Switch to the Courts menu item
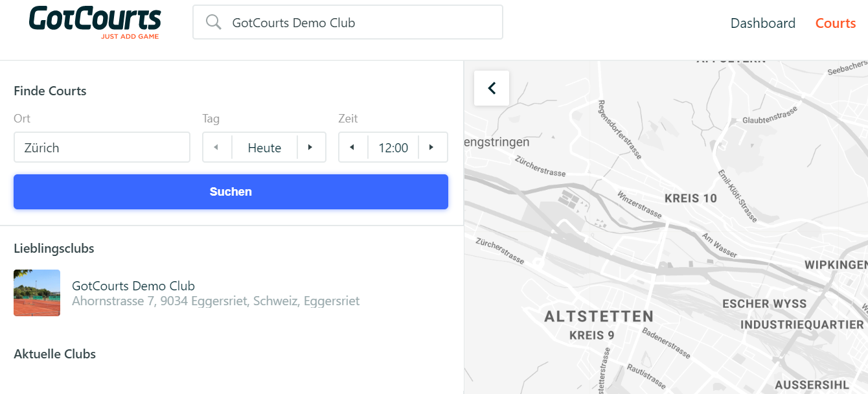This screenshot has height=394, width=868. click(x=835, y=23)
